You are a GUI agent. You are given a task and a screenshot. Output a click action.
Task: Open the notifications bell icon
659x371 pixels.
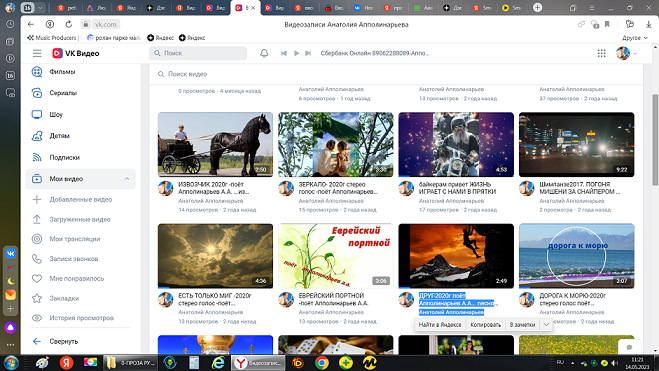click(x=264, y=53)
